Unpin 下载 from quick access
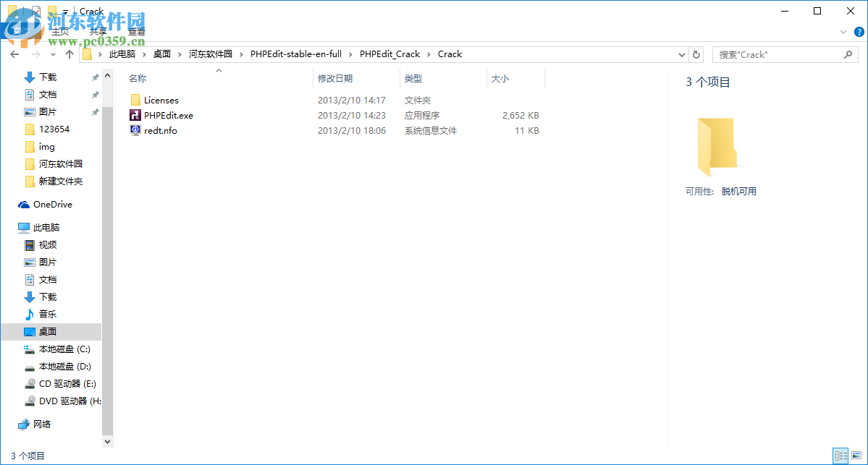 [95, 77]
